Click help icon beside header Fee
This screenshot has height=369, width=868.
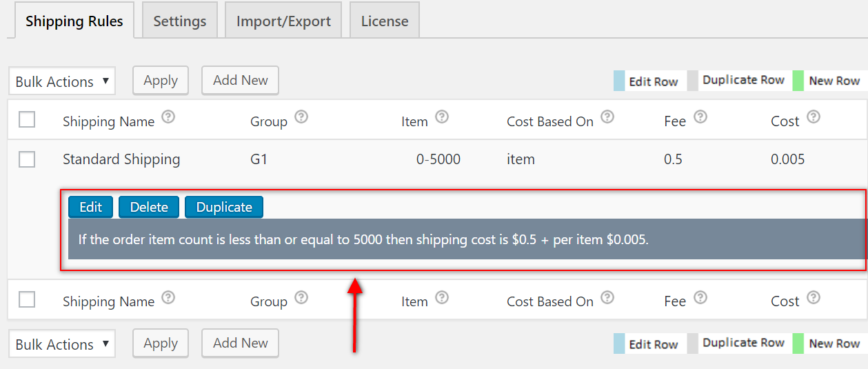point(700,117)
